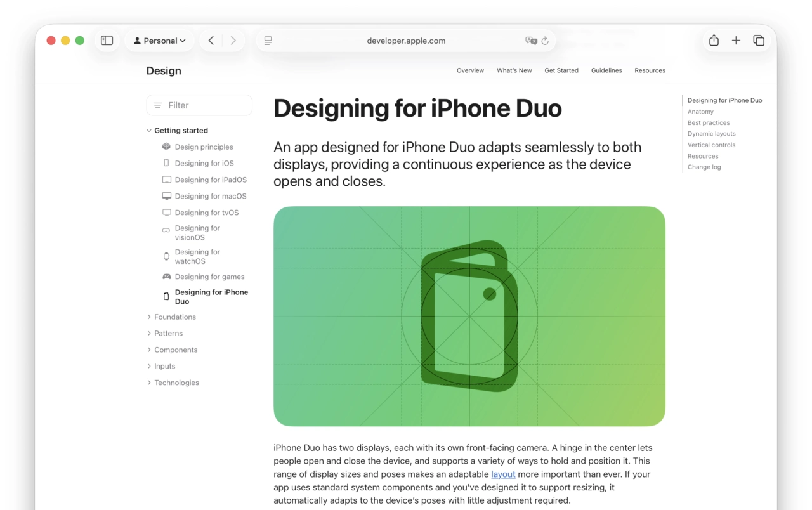Expand the Technologies section
812x510 pixels.
pyautogui.click(x=149, y=383)
